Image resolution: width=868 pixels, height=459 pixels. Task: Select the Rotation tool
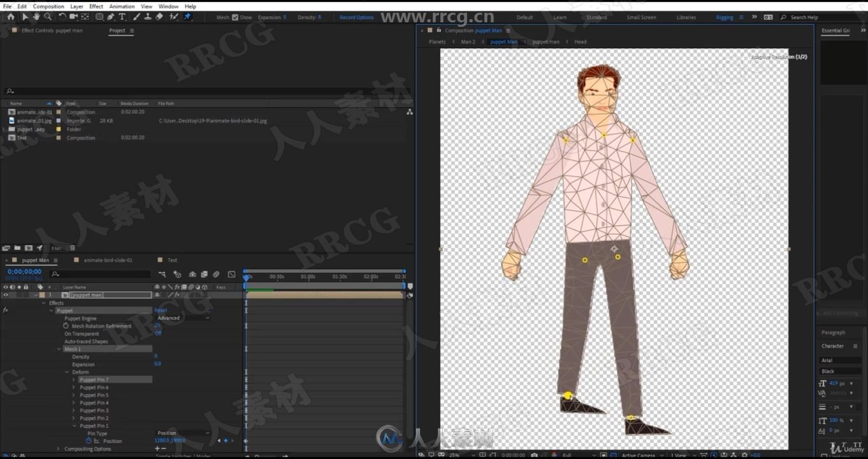pyautogui.click(x=62, y=17)
